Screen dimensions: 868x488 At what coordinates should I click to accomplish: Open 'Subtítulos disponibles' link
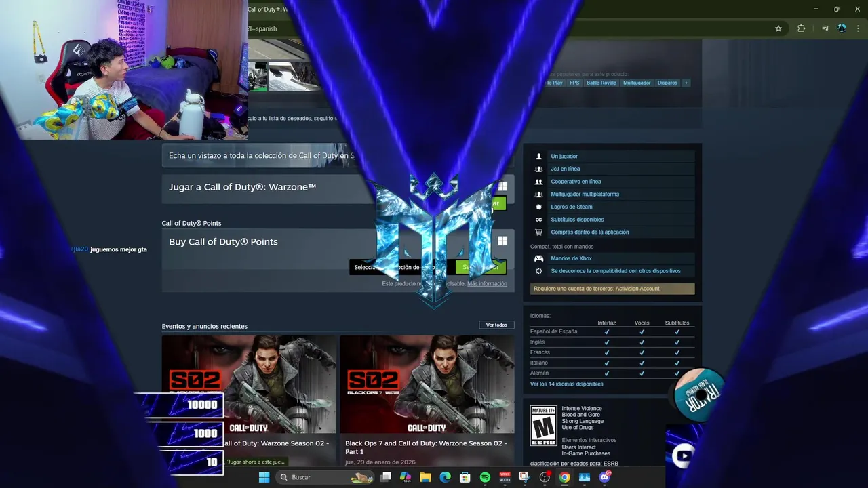pyautogui.click(x=577, y=220)
